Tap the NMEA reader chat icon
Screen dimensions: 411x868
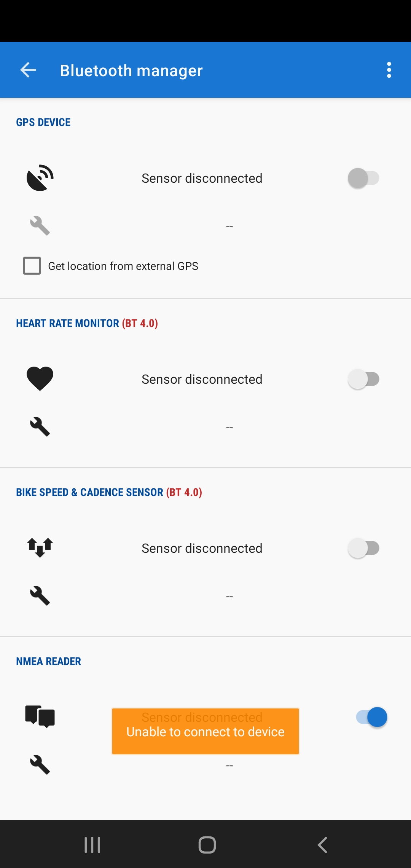click(40, 716)
